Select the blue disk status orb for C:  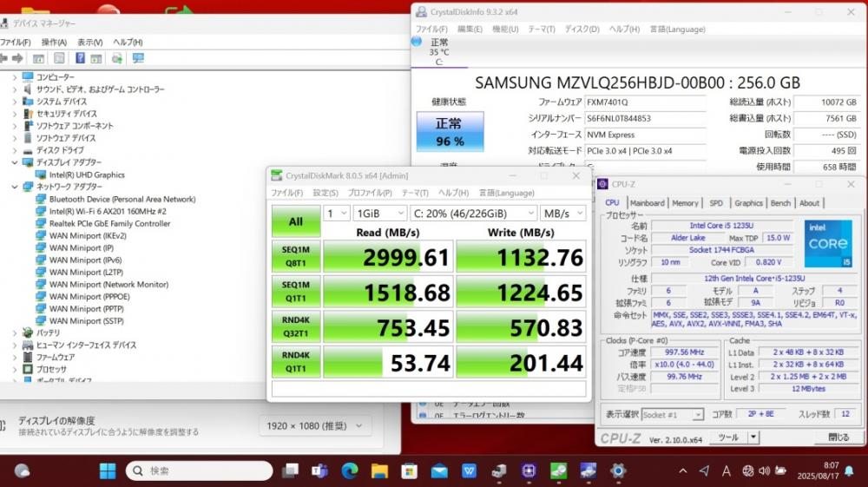coord(417,42)
